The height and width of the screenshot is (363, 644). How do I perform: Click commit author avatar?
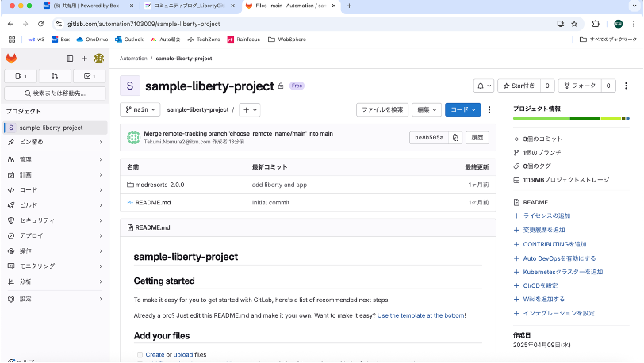point(133,137)
